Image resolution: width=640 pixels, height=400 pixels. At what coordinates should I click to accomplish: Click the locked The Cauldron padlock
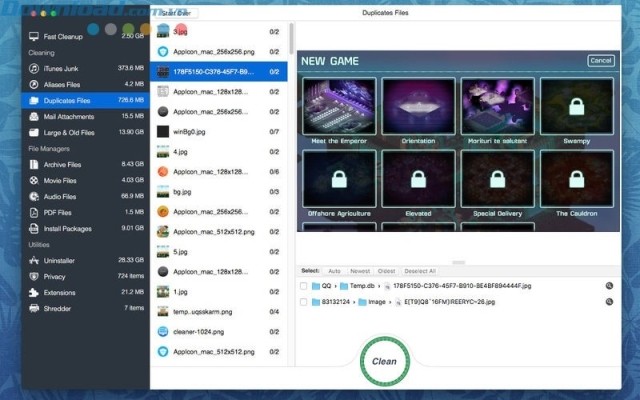pos(576,179)
